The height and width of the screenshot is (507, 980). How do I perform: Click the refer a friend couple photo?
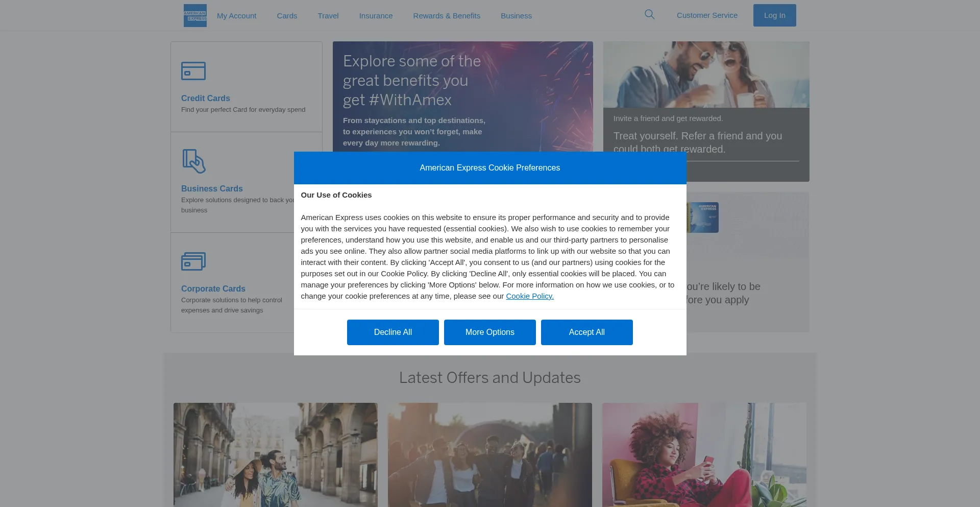706,75
